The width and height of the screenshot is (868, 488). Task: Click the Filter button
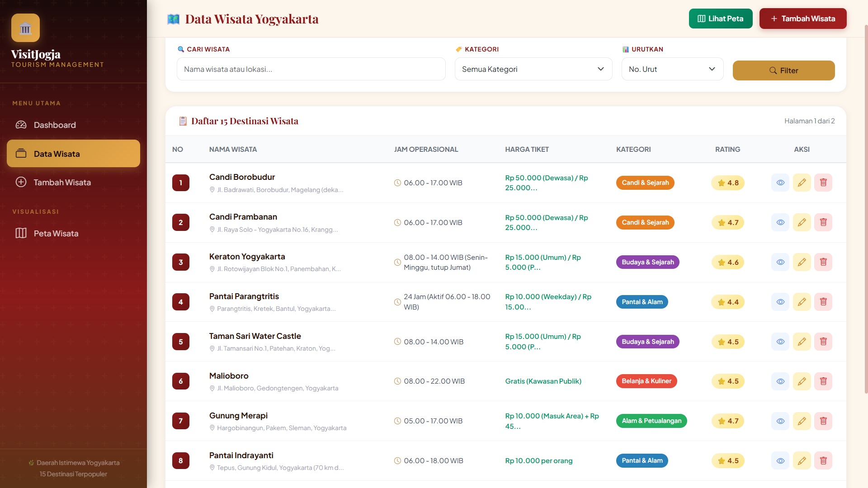click(784, 70)
